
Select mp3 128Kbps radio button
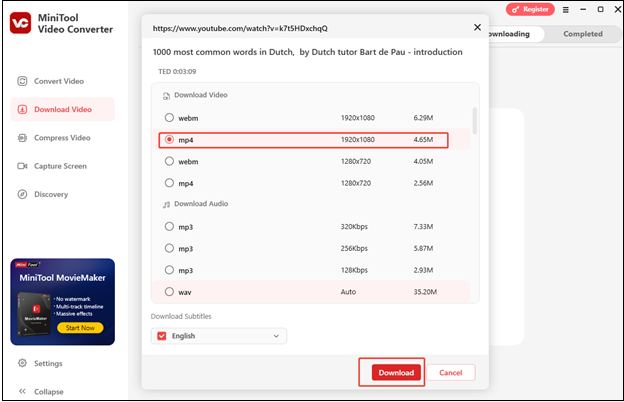click(x=169, y=270)
